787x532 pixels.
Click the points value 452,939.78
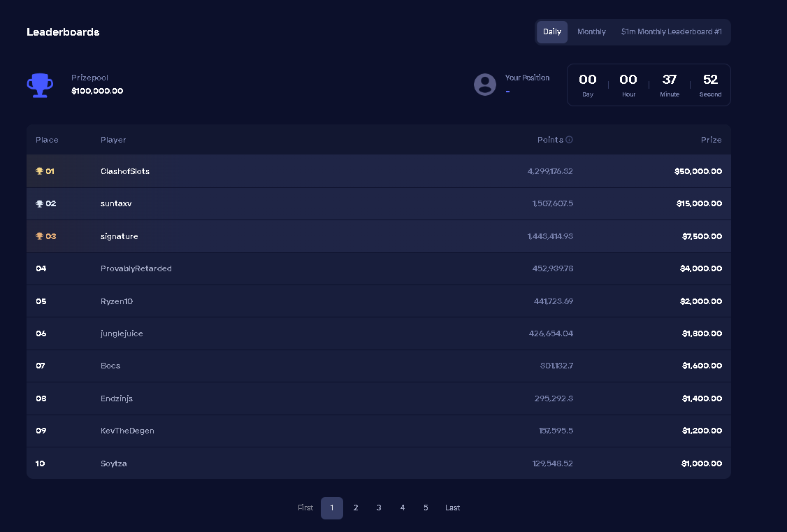point(553,268)
